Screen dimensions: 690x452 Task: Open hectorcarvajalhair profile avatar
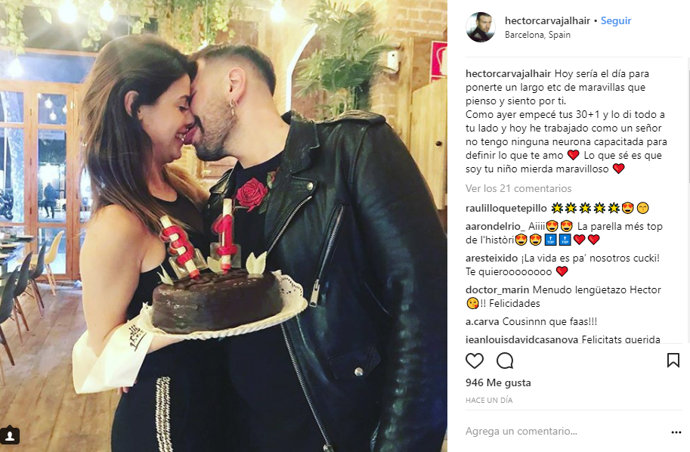[480, 27]
